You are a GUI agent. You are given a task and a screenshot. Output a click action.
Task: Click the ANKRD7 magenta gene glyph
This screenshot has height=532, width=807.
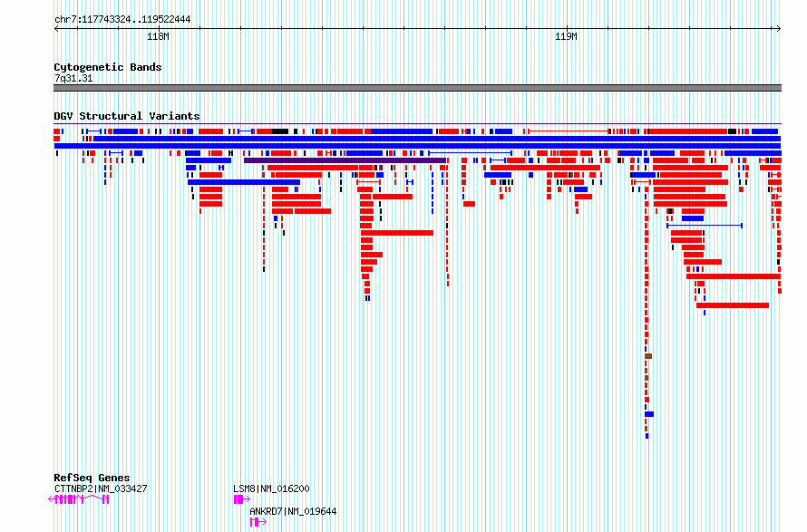pyautogui.click(x=258, y=522)
